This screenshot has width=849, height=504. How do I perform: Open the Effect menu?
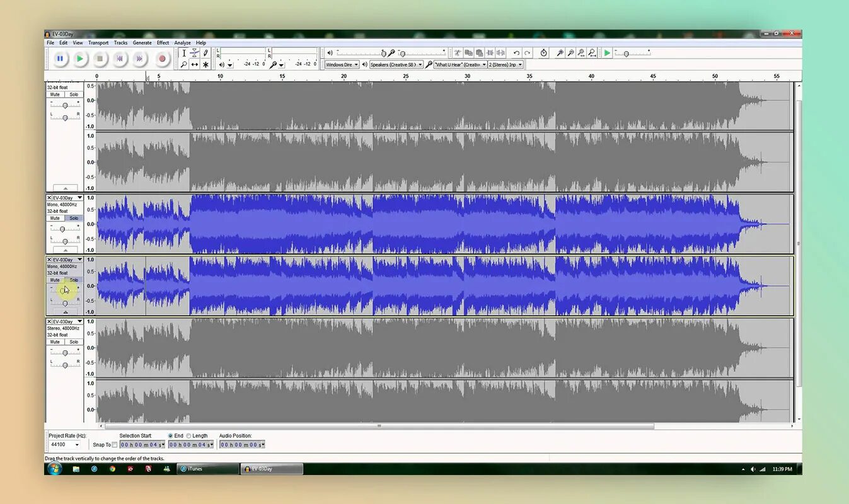coord(163,43)
